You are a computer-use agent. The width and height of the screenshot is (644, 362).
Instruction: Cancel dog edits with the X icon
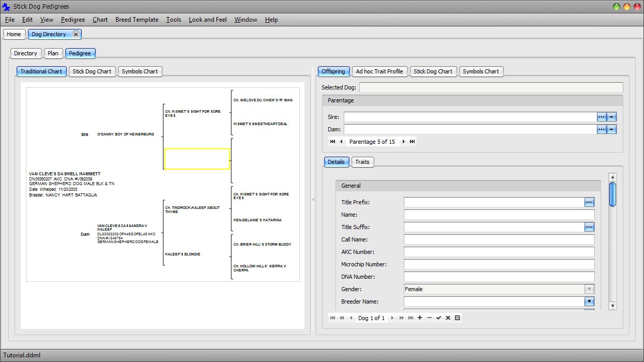448,318
